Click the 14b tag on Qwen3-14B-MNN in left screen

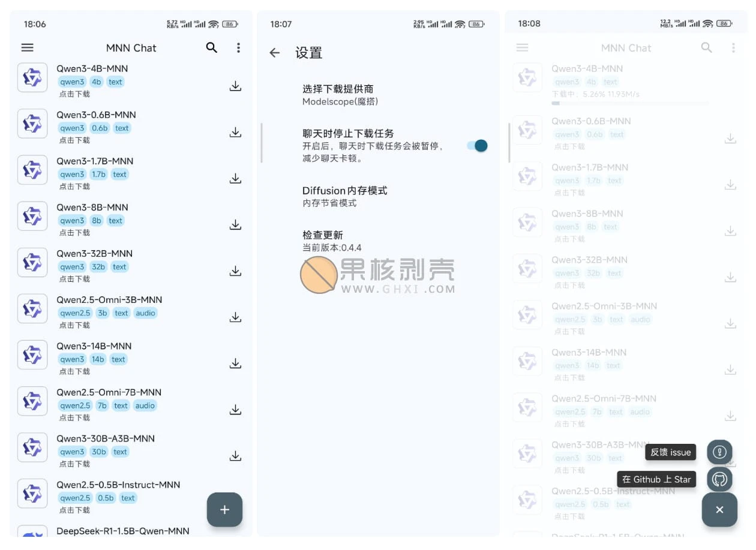(98, 359)
